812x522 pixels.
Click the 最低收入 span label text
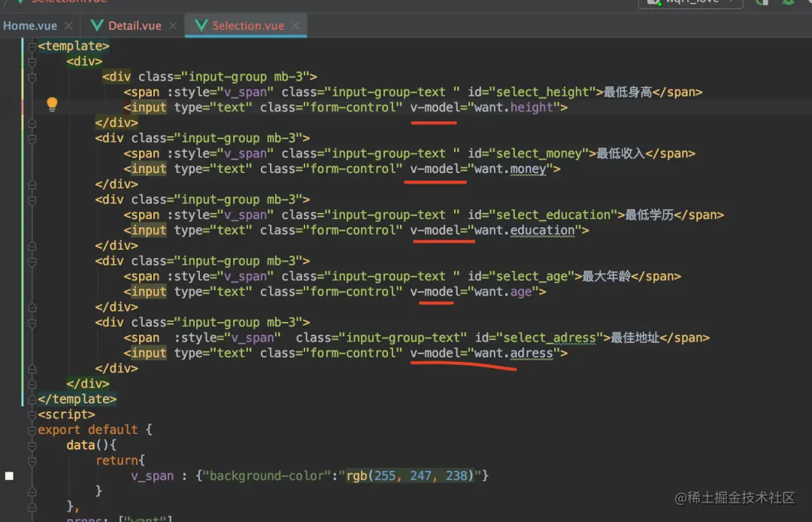[x=620, y=153]
